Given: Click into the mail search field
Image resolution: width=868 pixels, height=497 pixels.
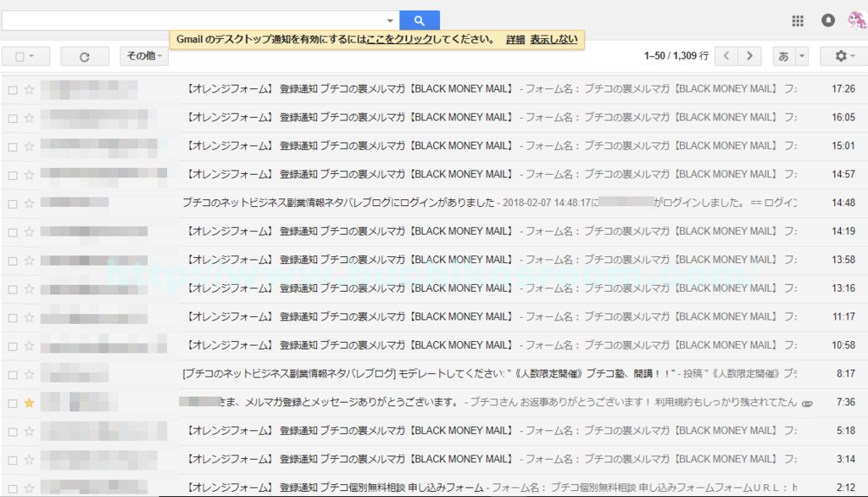Looking at the screenshot, I should (x=194, y=20).
